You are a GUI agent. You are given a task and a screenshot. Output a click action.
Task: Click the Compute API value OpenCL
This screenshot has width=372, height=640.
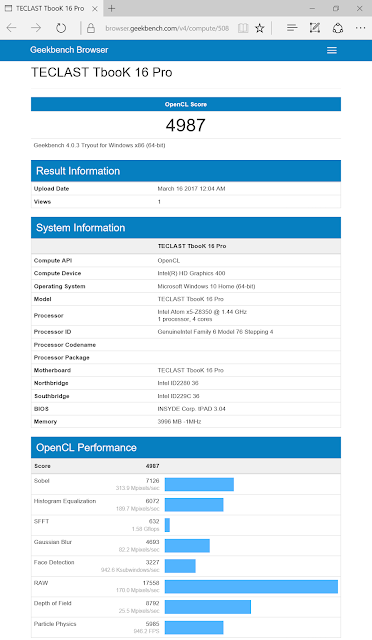pyautogui.click(x=169, y=260)
